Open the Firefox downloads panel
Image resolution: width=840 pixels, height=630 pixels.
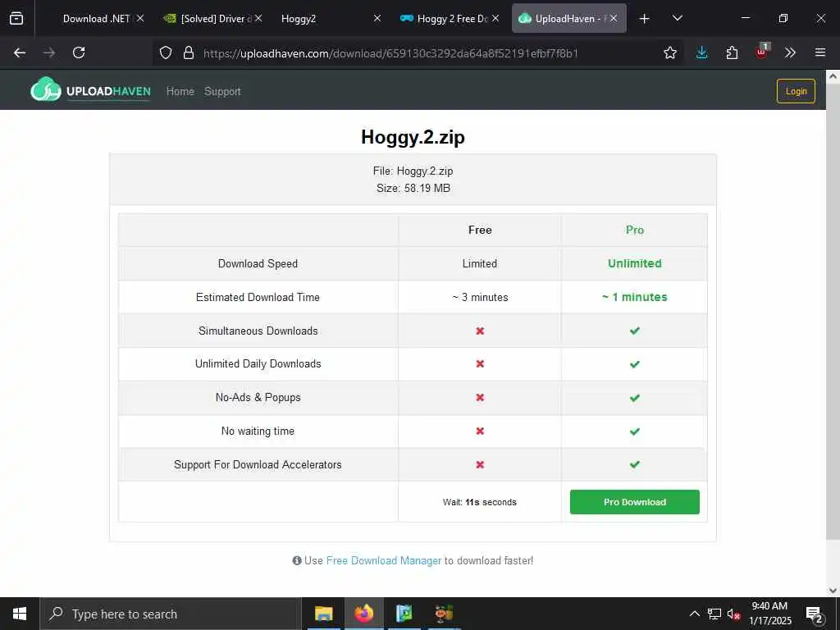tap(702, 52)
